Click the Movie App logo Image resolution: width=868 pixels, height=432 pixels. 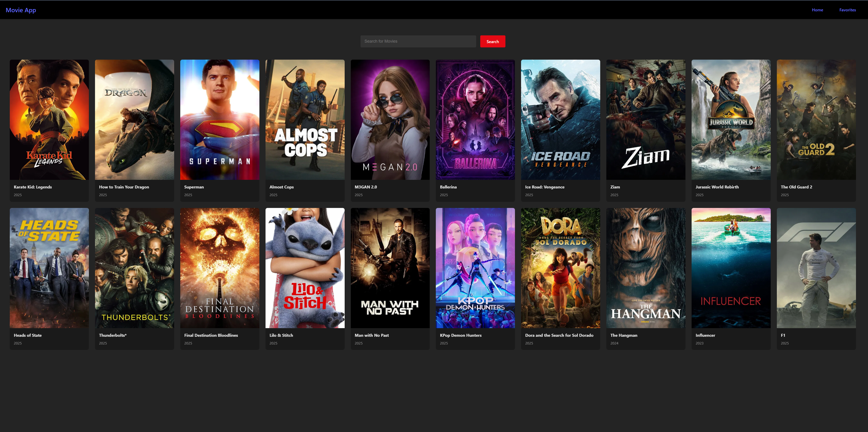(x=21, y=10)
